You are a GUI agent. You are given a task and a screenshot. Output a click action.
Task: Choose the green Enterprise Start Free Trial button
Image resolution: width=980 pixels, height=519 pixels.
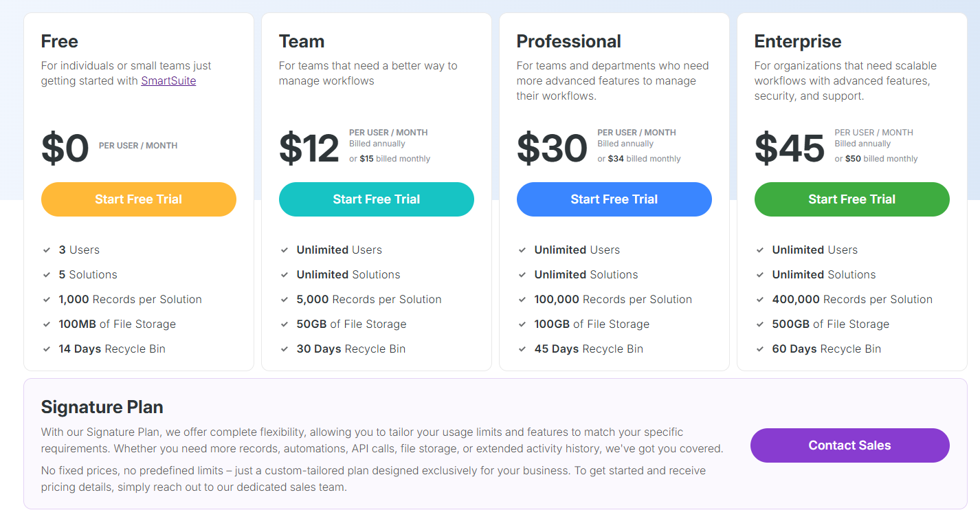(851, 199)
